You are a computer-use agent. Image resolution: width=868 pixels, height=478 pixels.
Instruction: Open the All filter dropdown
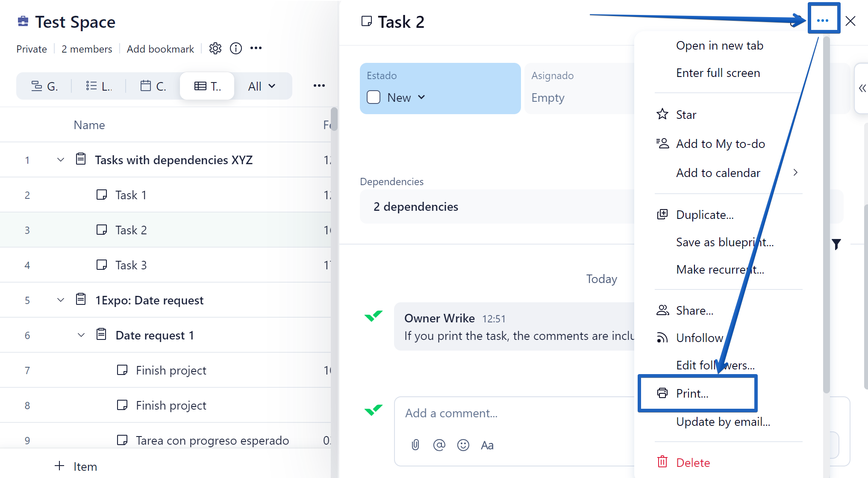(x=262, y=86)
